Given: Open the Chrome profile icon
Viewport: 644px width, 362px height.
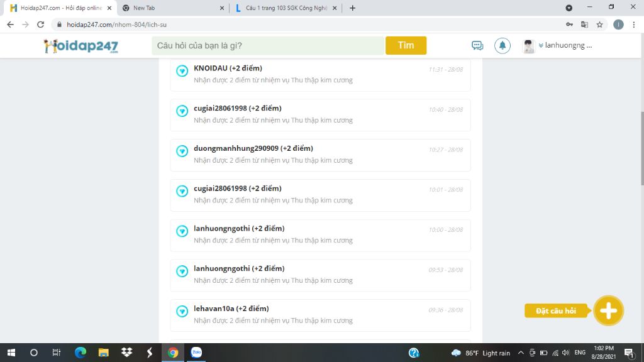Looking at the screenshot, I should coord(618,25).
